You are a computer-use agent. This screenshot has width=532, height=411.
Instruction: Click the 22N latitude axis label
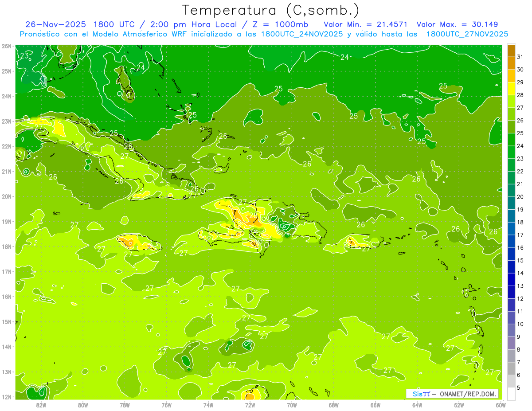coord(6,146)
